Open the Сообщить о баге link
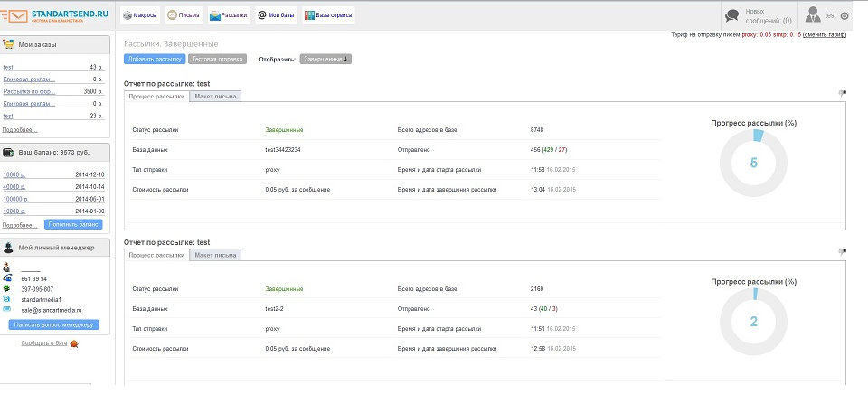The image size is (868, 394). coord(44,343)
